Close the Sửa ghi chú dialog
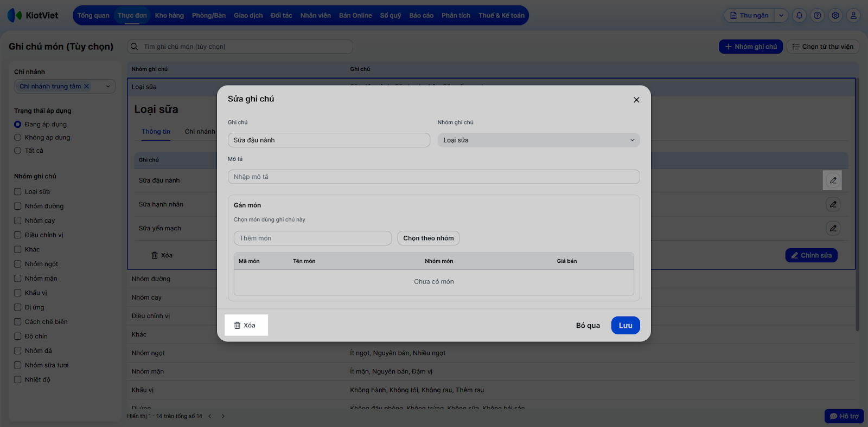Viewport: 868px width, 427px height. pos(636,100)
